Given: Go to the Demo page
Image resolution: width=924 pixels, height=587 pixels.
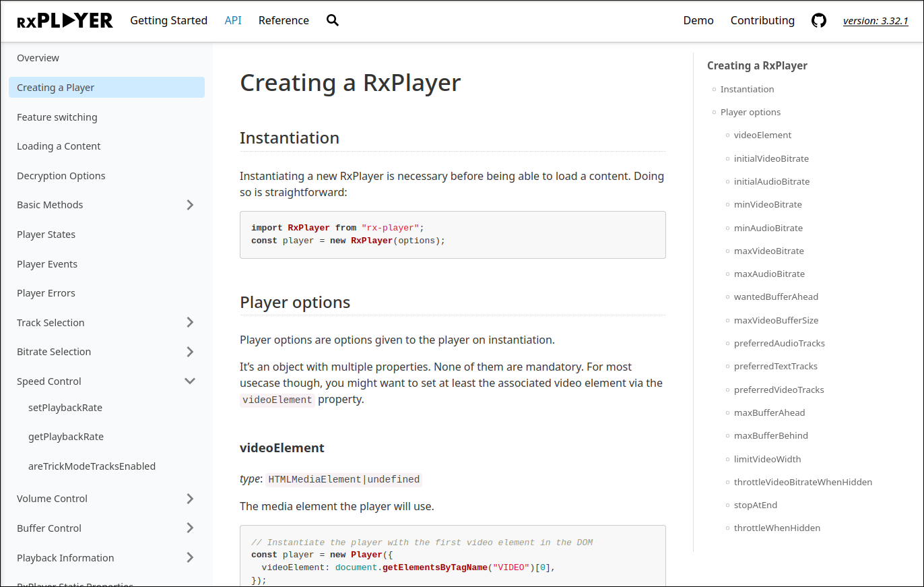Looking at the screenshot, I should pos(698,20).
